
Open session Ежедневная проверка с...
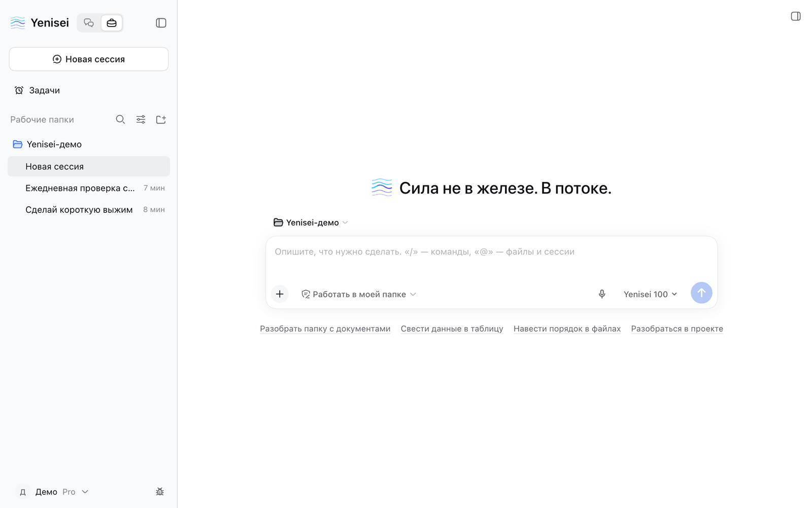89,188
